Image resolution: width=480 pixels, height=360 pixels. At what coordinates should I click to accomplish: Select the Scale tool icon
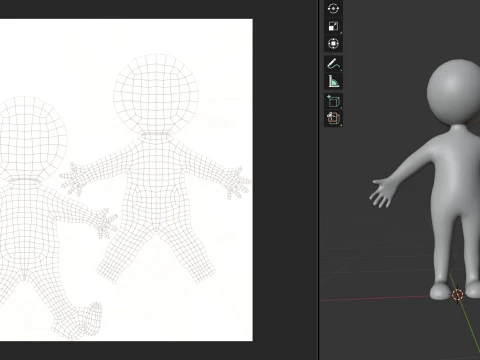(x=333, y=26)
